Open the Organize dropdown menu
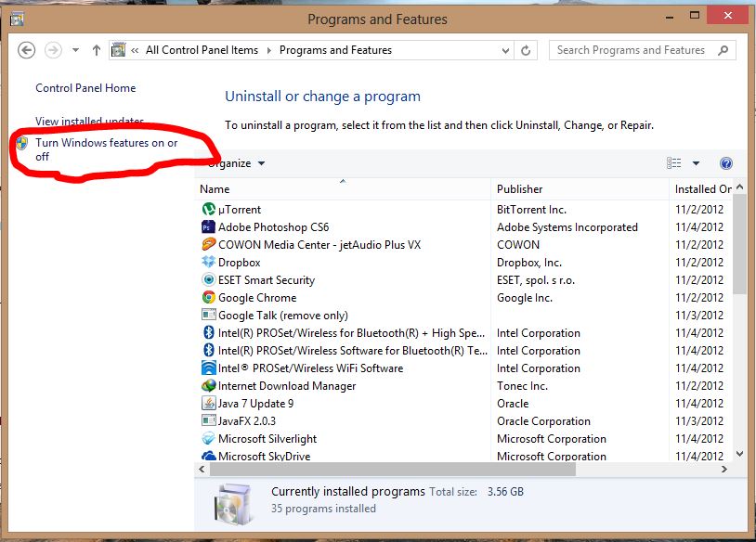The height and width of the screenshot is (542, 756). coord(235,163)
